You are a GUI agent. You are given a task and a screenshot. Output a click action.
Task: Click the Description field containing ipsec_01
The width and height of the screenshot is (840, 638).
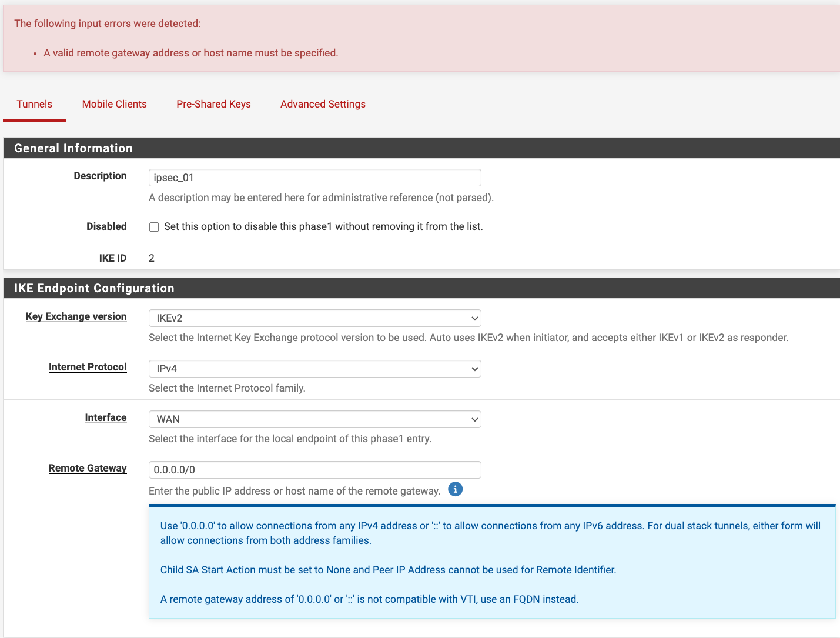314,178
